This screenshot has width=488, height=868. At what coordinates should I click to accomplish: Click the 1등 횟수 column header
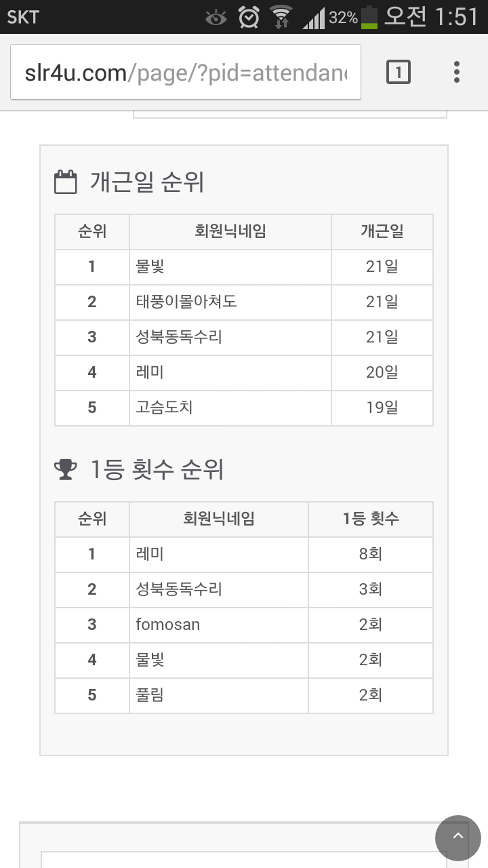click(x=371, y=519)
